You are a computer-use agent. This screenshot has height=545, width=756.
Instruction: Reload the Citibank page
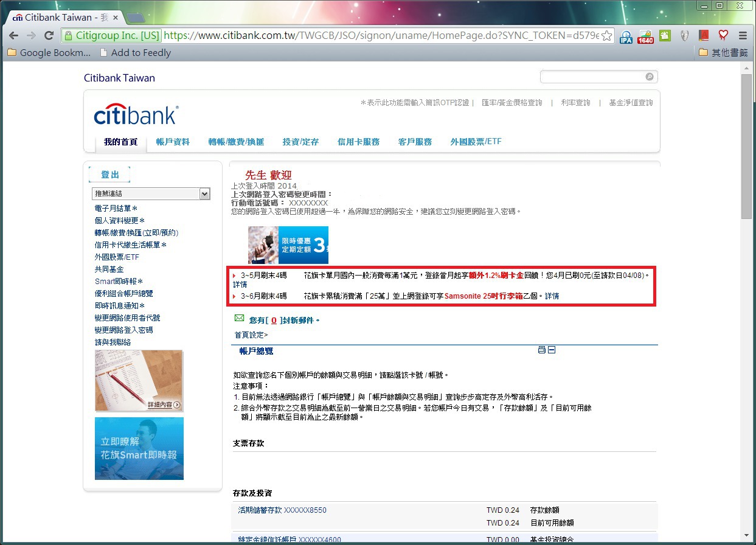(49, 36)
